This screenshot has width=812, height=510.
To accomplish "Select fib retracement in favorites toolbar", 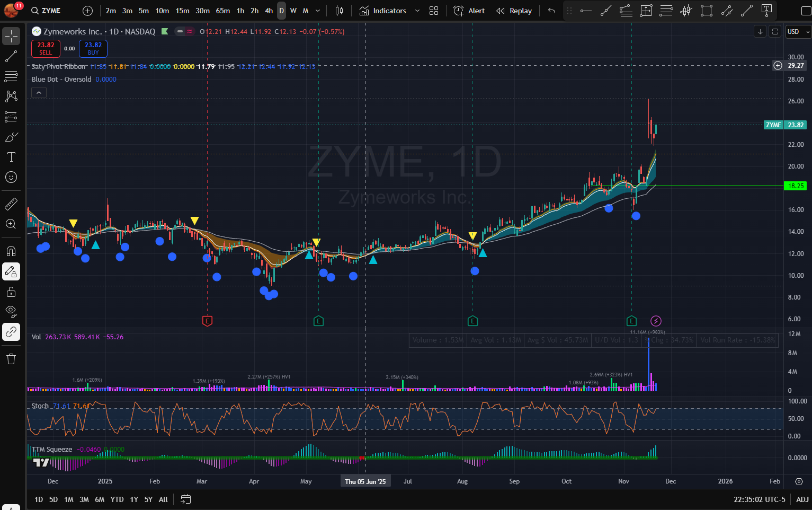I will [666, 11].
